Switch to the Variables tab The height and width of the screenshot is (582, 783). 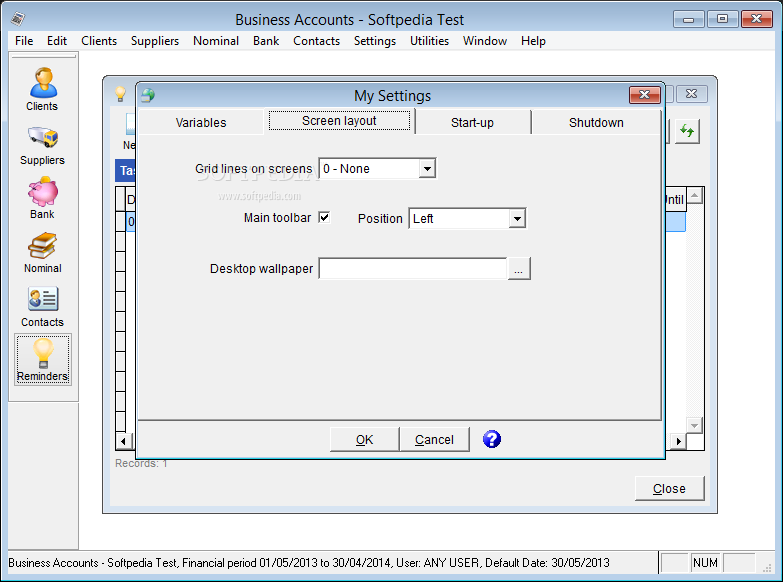tap(201, 122)
